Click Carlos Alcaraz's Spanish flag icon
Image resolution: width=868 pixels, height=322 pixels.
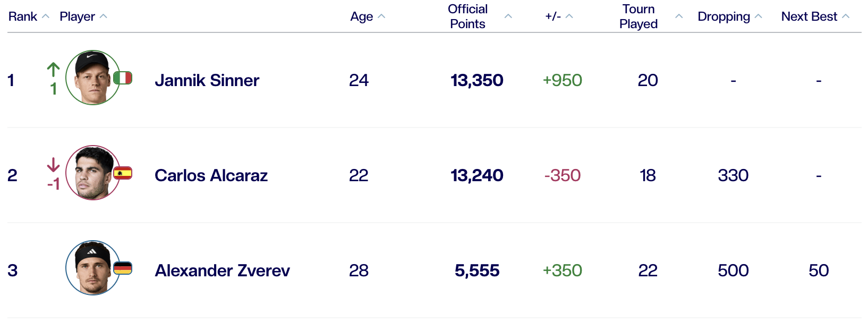pos(123,173)
